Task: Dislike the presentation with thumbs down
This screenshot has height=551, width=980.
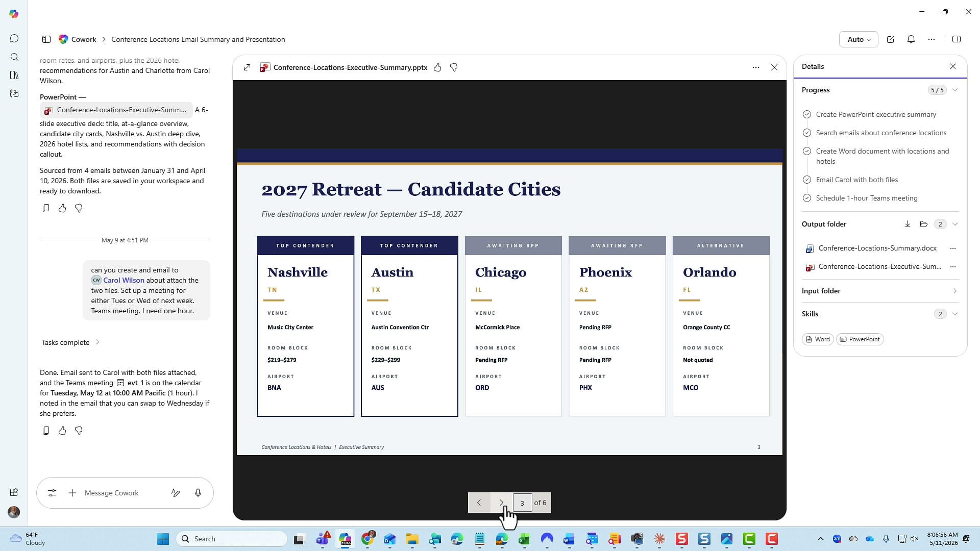Action: (454, 67)
